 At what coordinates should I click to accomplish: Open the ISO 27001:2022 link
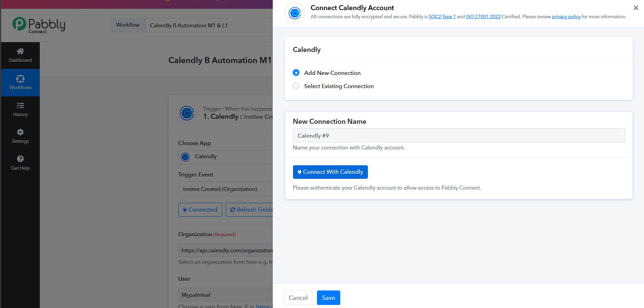(483, 17)
